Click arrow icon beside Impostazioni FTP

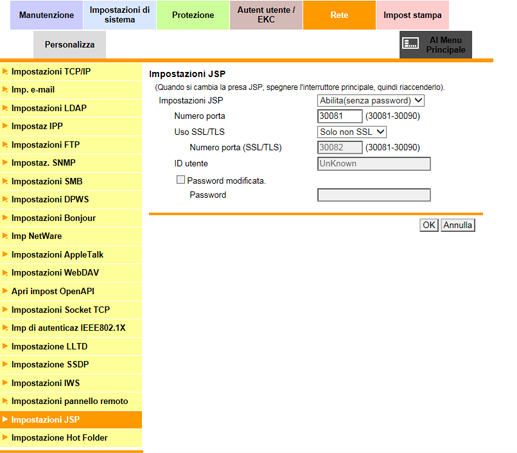(x=5, y=144)
